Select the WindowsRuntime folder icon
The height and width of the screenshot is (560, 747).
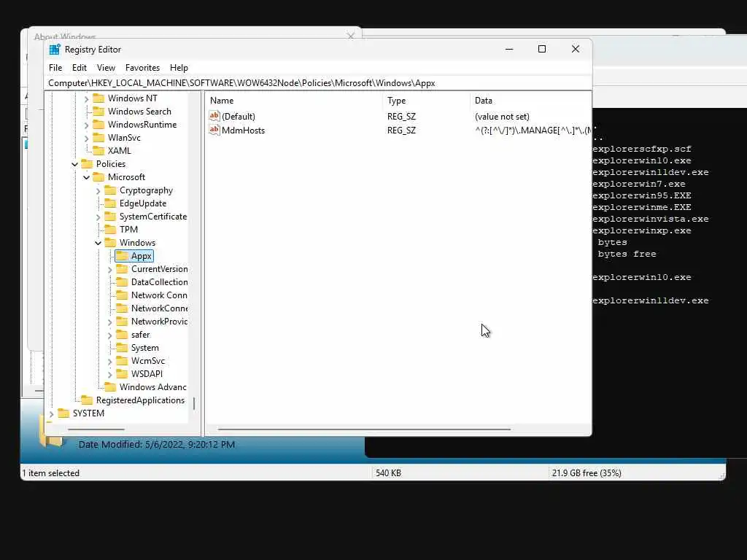click(x=98, y=124)
